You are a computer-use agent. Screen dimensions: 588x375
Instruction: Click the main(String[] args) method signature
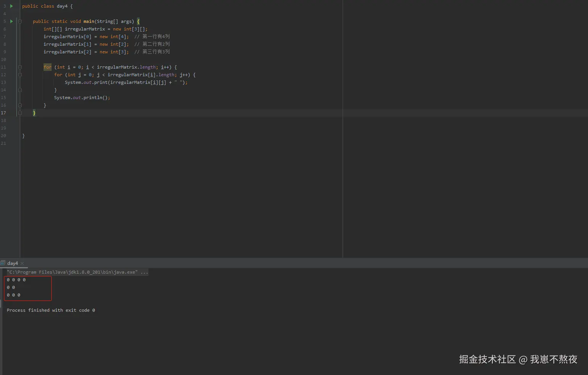109,21
